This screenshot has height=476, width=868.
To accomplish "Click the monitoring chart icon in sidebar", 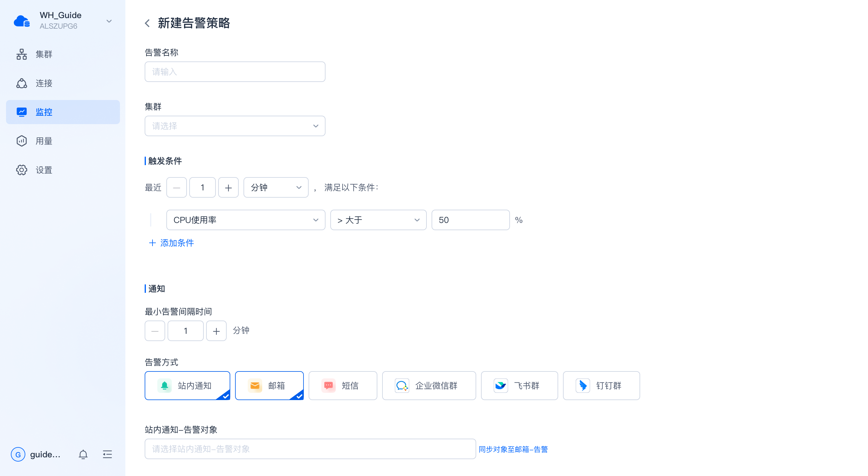I will 22,112.
